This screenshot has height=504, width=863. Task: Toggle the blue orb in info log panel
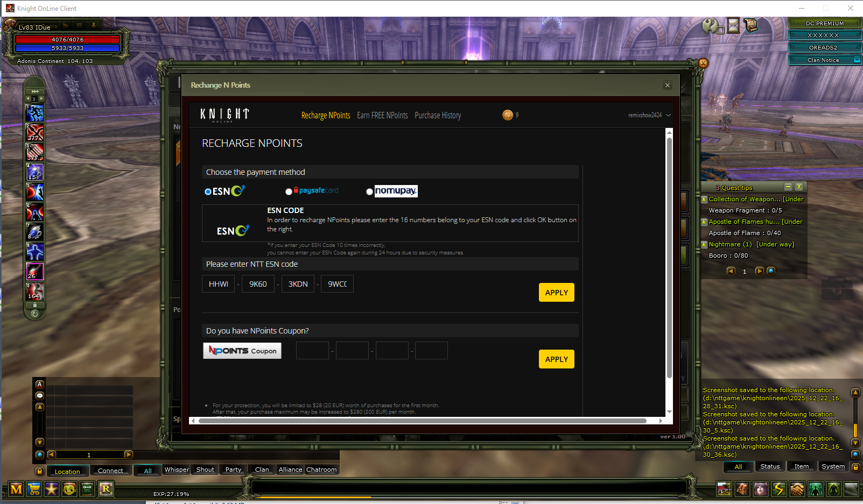855,455
